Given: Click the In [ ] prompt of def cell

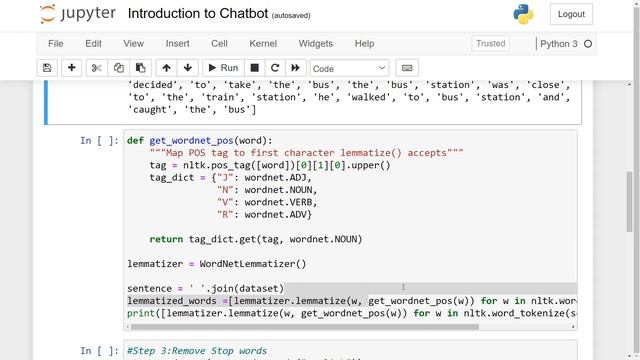Looking at the screenshot, I should click(99, 140).
